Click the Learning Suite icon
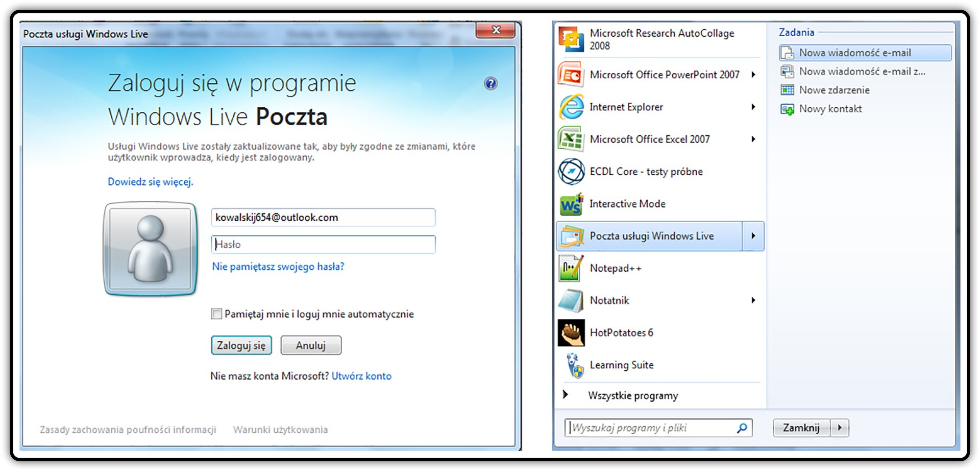 pyautogui.click(x=574, y=365)
